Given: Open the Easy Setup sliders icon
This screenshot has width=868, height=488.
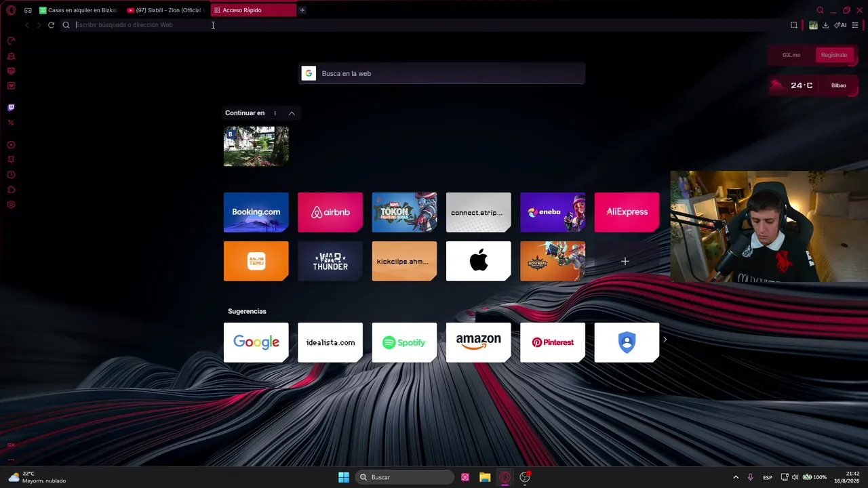Looking at the screenshot, I should pos(855,25).
